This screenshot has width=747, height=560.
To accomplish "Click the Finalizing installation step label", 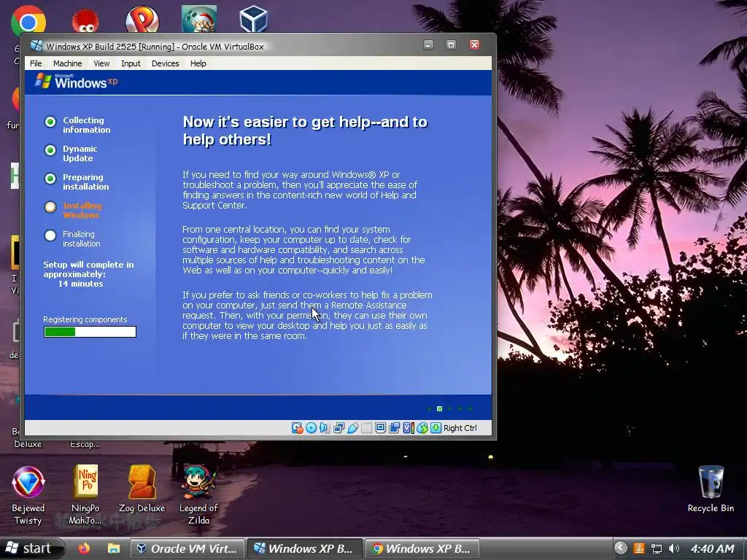I will [x=82, y=238].
